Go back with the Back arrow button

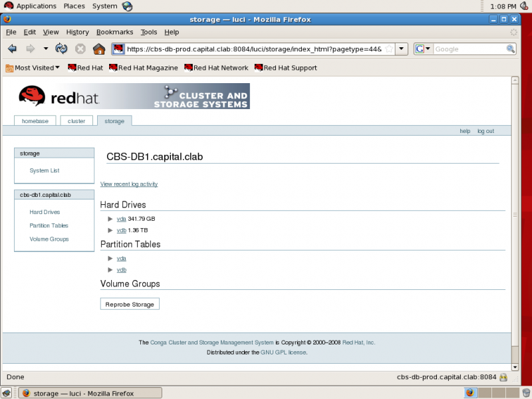tap(12, 49)
